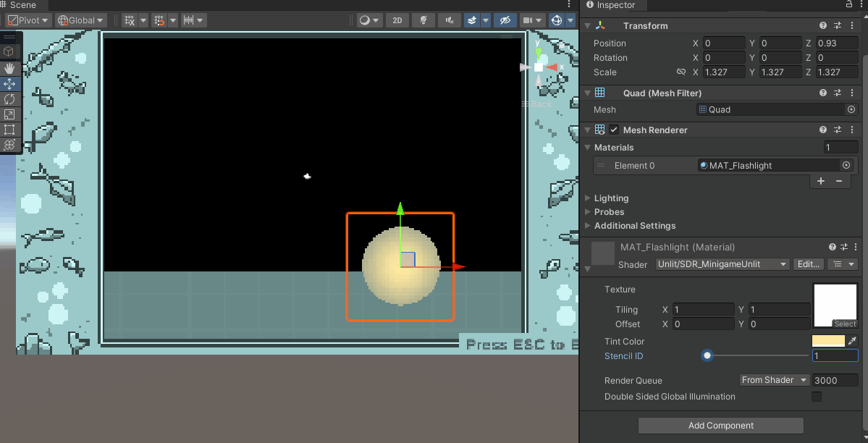The image size is (868, 443).
Task: Click the Position Z input field
Action: pos(836,43)
